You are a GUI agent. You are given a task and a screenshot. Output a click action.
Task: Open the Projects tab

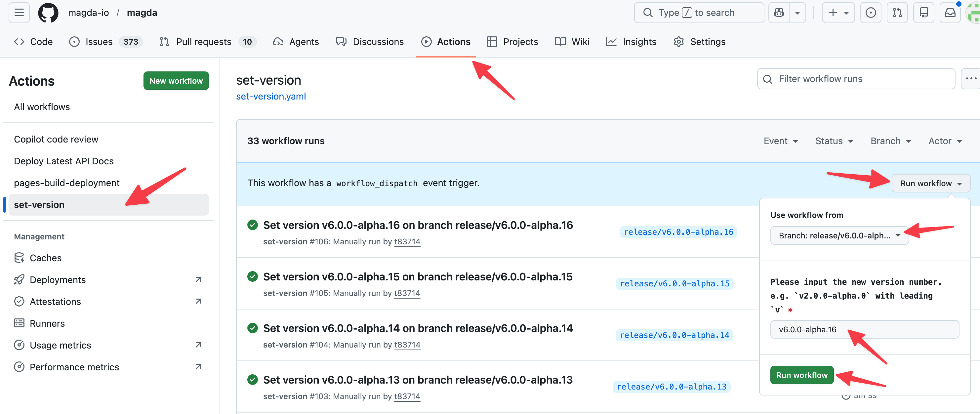512,41
